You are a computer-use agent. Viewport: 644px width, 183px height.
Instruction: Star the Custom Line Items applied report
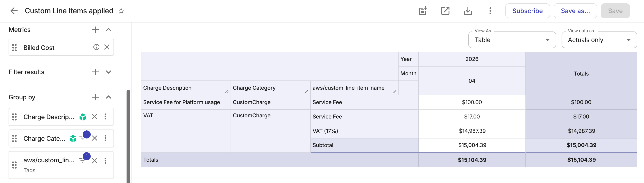(x=121, y=11)
